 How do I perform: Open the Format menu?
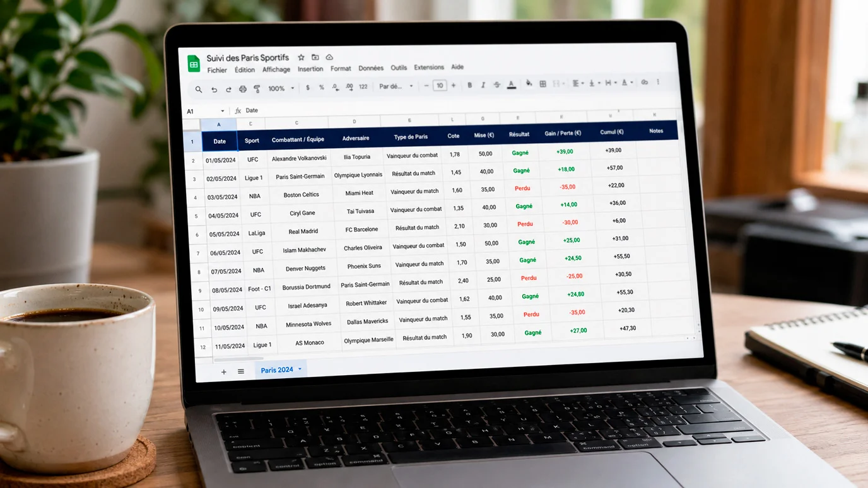(x=341, y=68)
